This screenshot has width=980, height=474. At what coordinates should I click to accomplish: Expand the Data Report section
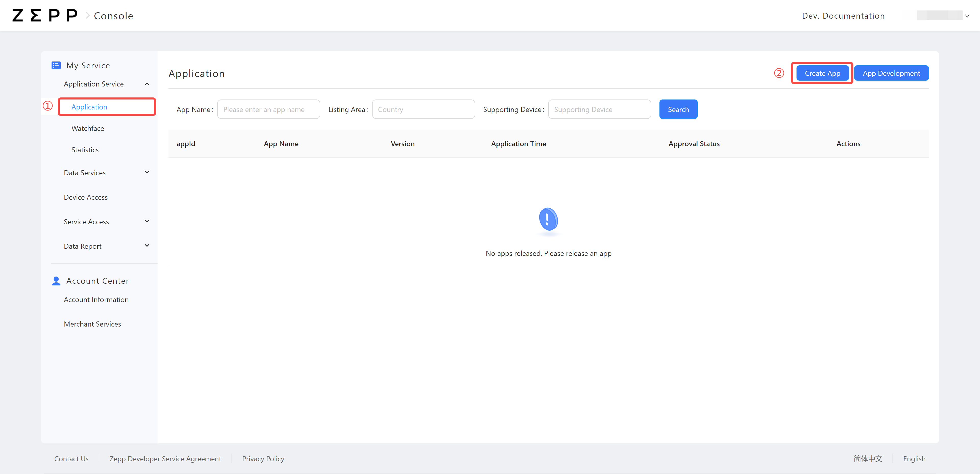(x=147, y=245)
